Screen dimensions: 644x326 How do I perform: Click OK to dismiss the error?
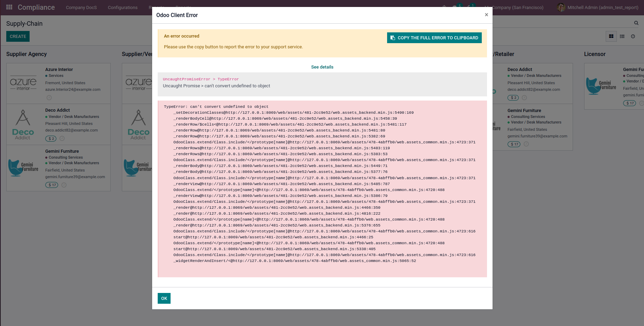164,298
